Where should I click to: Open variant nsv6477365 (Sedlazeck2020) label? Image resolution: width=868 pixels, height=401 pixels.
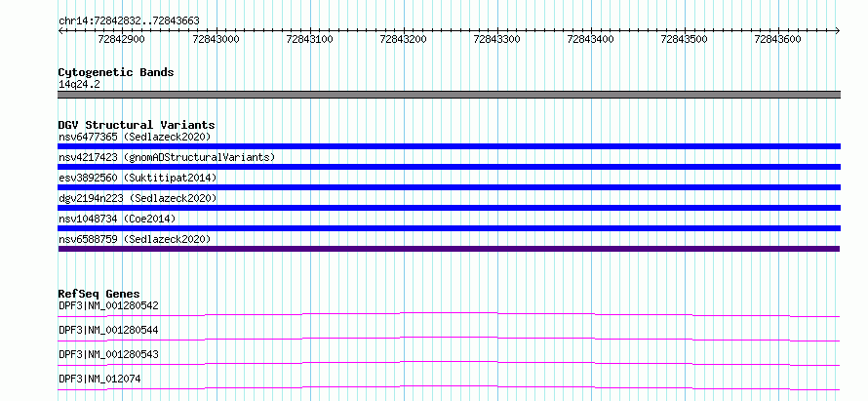[135, 137]
